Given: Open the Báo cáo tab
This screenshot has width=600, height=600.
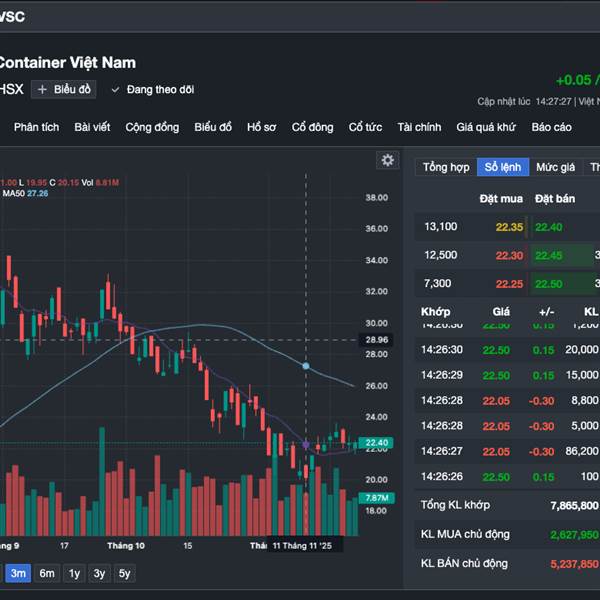Looking at the screenshot, I should pyautogui.click(x=551, y=127).
